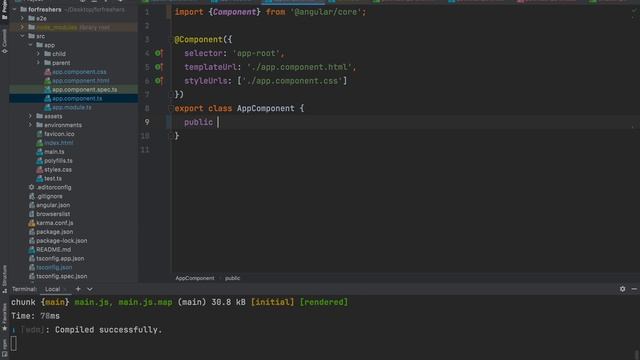The image size is (640, 360).
Task: Open favicon.ico file
Action: (x=59, y=134)
